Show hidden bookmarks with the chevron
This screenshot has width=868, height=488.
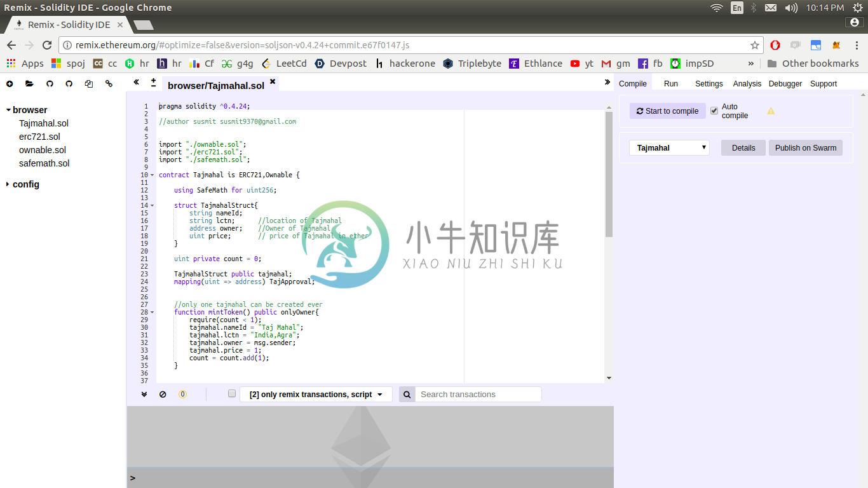click(x=751, y=64)
